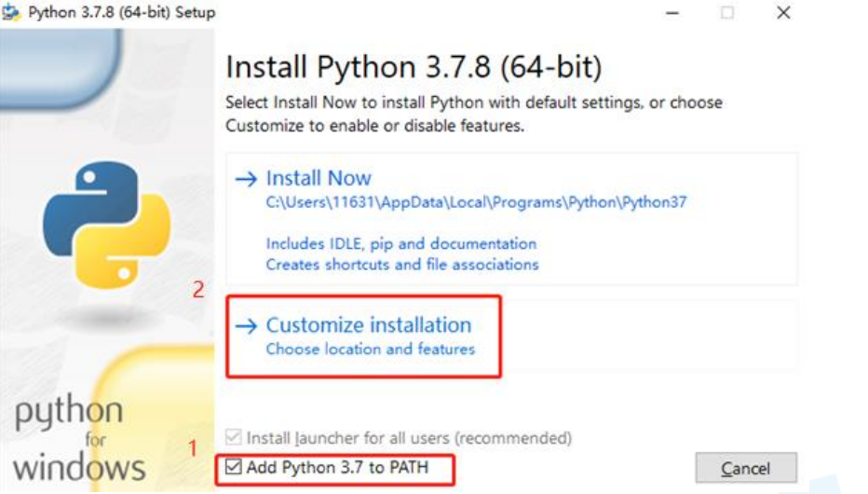Click 'Choose location and features' text
Image resolution: width=868 pixels, height=494 pixels.
tap(371, 349)
